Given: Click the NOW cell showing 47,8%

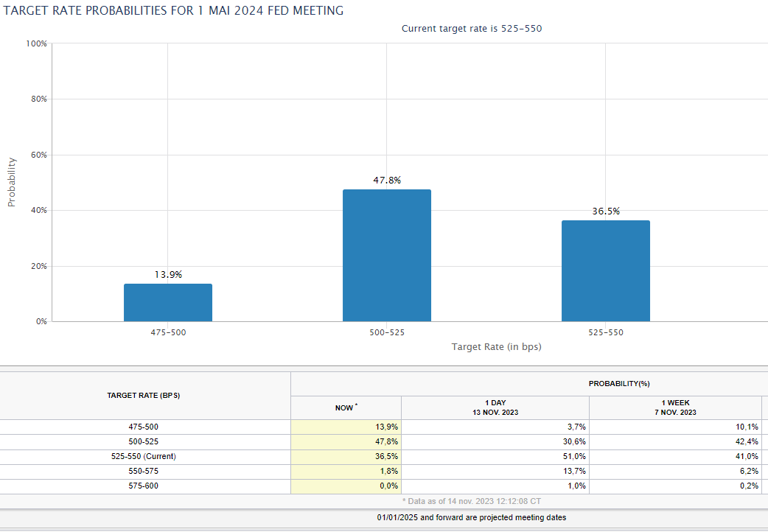Looking at the screenshot, I should click(x=346, y=441).
